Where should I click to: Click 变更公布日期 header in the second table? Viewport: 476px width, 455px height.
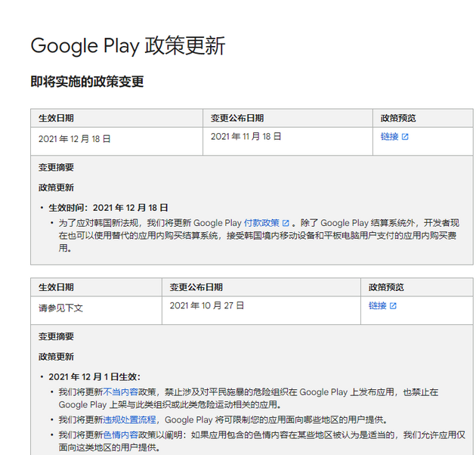(196, 287)
